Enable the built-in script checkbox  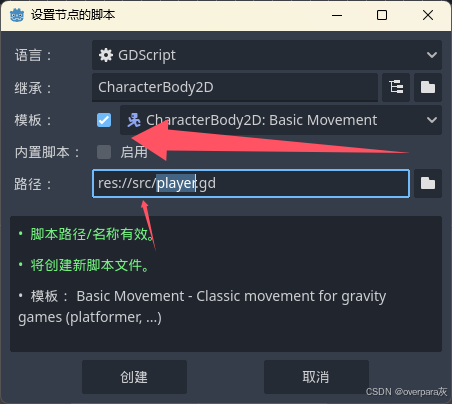104,152
